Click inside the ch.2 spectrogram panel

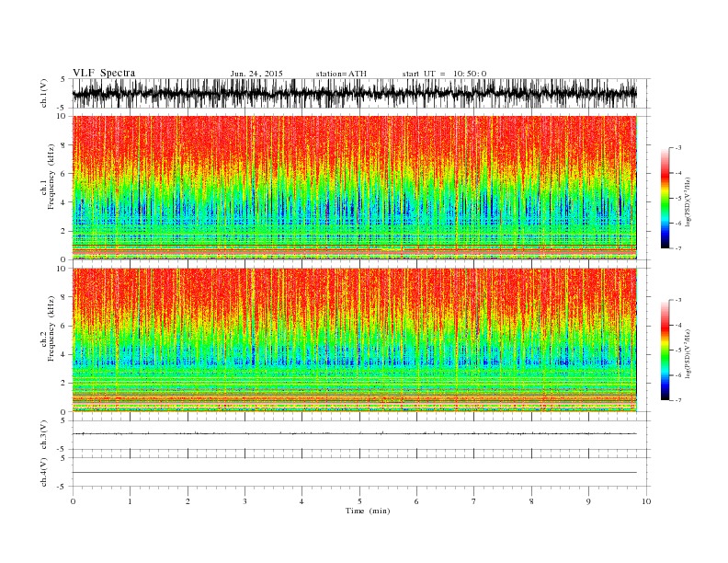pyautogui.click(x=354, y=340)
